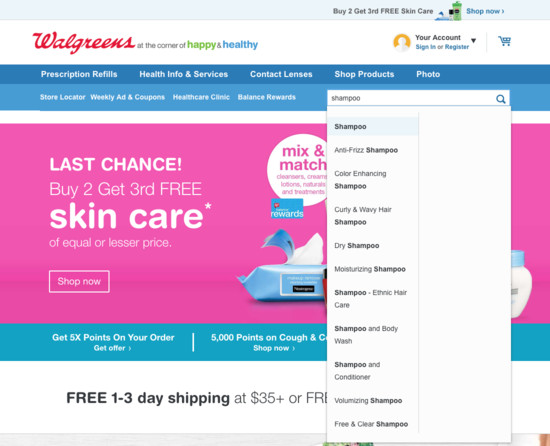Click the Balance Rewards badge on banner
Image resolution: width=550 pixels, height=446 pixels.
point(287,209)
